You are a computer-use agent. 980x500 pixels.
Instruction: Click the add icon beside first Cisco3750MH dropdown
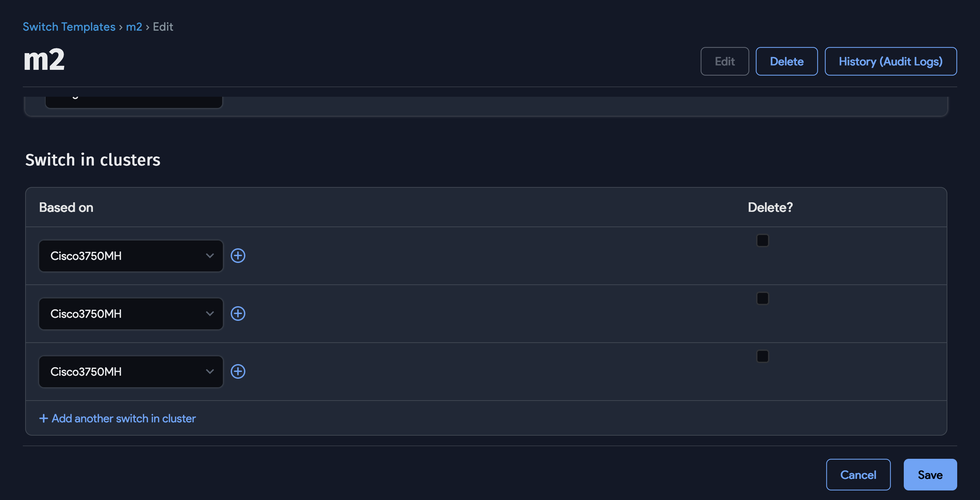[238, 255]
